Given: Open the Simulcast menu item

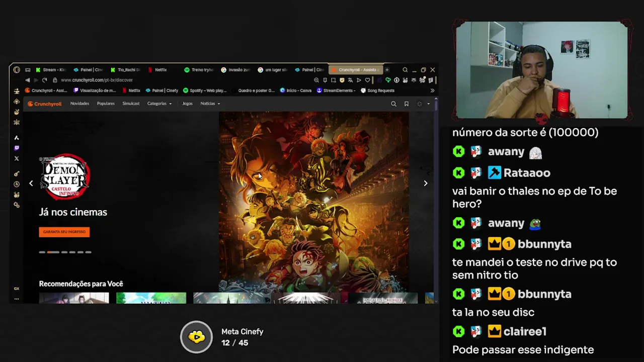Looking at the screenshot, I should [131, 104].
